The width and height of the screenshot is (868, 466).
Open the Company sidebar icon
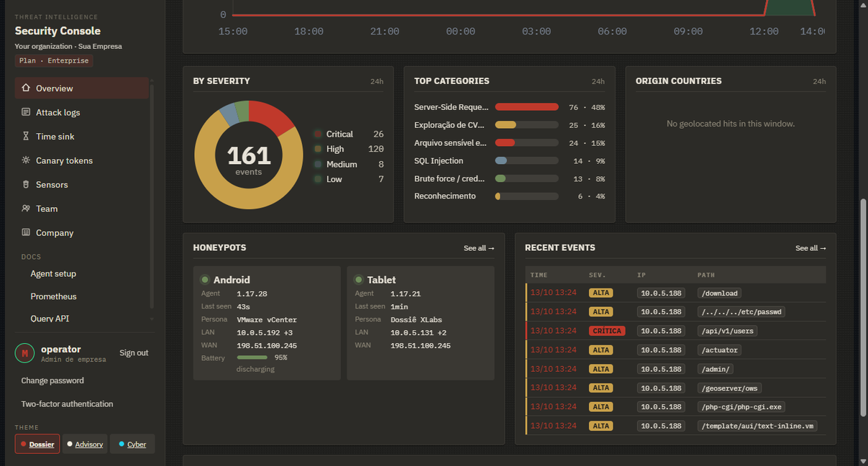click(26, 232)
